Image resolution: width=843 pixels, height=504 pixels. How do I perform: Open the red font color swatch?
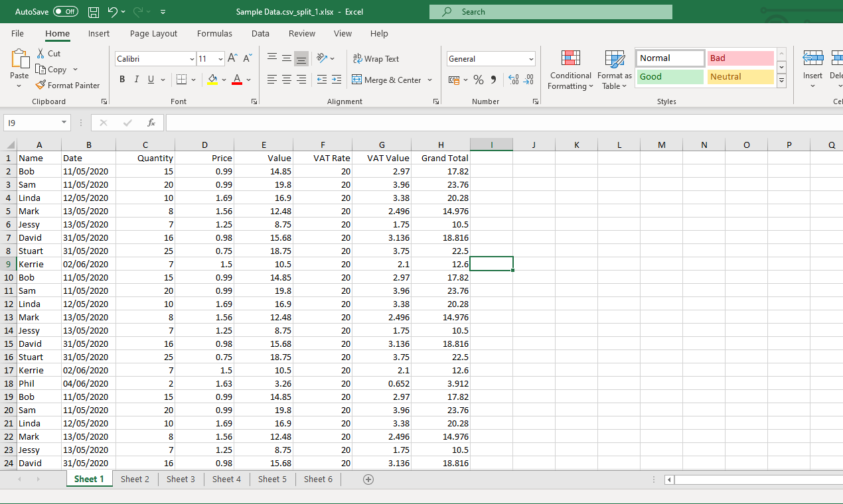click(237, 80)
